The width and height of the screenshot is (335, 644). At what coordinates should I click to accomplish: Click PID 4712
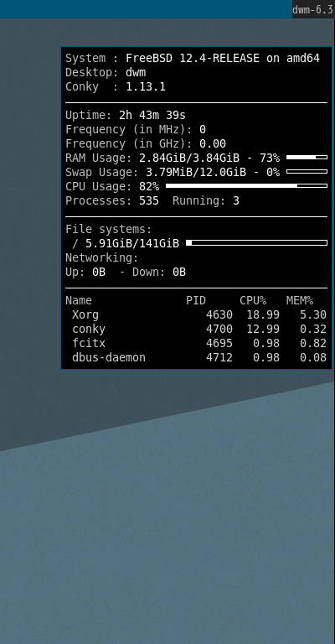[219, 358]
